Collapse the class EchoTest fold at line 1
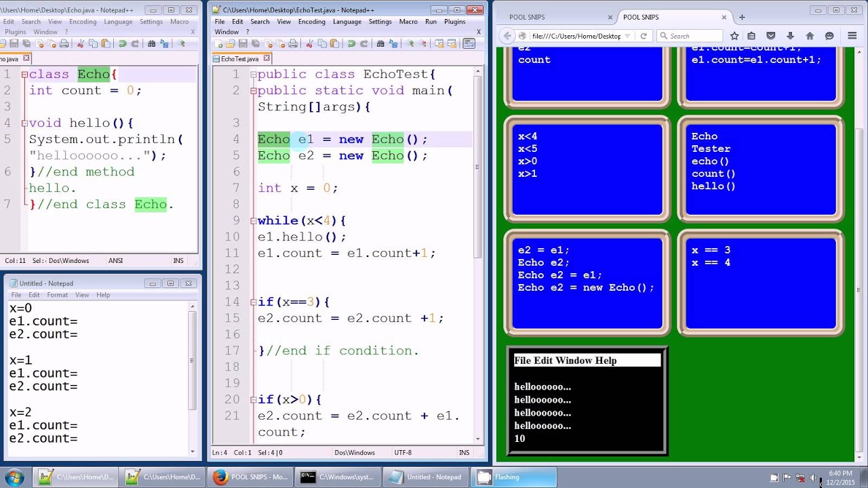This screenshot has width=868, height=488. click(253, 75)
